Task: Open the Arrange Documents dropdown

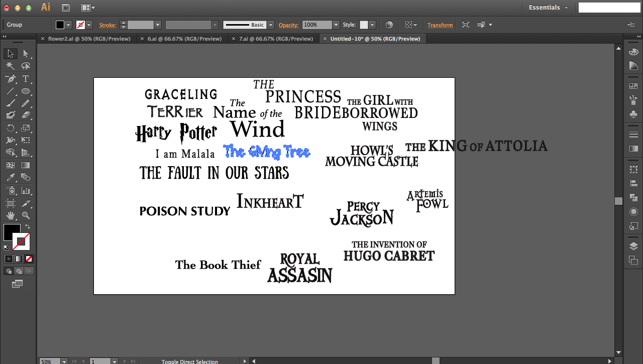Action: click(88, 8)
